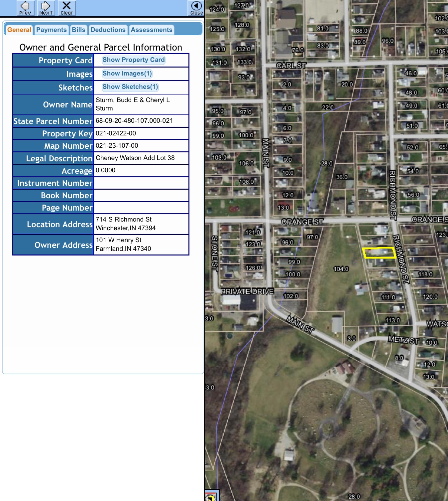The image size is (448, 501).
Task: Close the parcel information panel
Action: [x=196, y=8]
